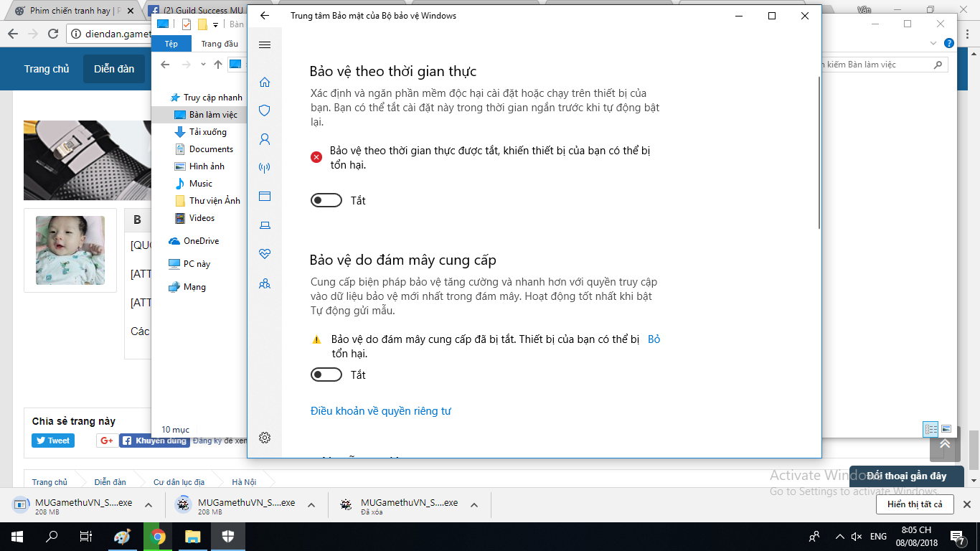Click File Explorer back arrow
Screen dimensions: 980x551
click(165, 65)
